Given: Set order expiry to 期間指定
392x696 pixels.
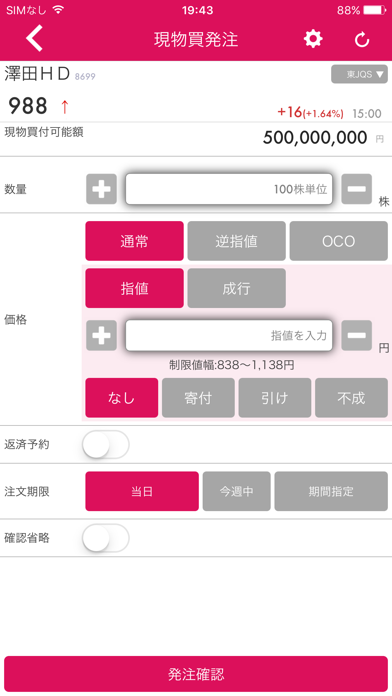Looking at the screenshot, I should (x=331, y=491).
